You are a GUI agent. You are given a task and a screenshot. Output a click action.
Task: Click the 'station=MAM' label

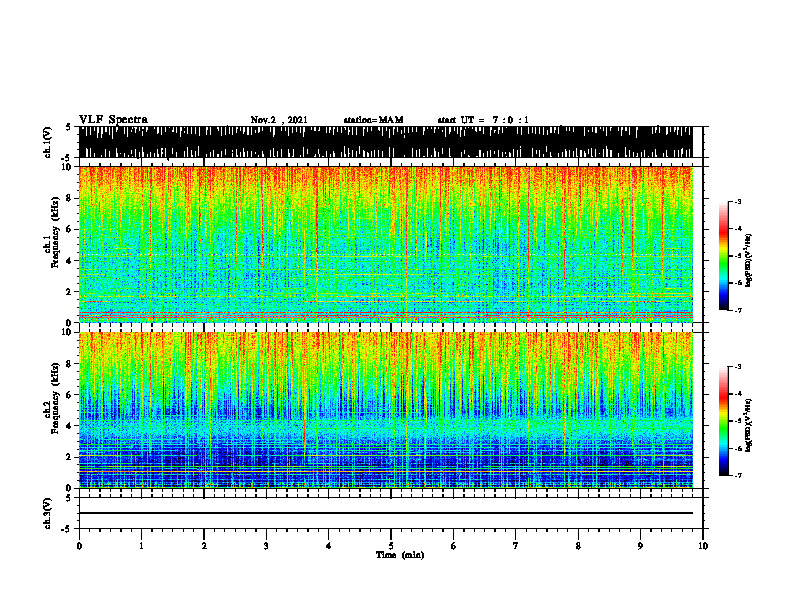[x=373, y=120]
